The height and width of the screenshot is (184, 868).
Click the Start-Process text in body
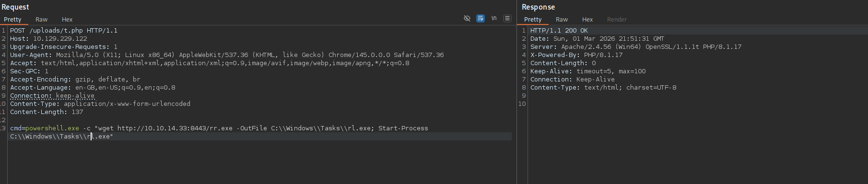(x=403, y=128)
